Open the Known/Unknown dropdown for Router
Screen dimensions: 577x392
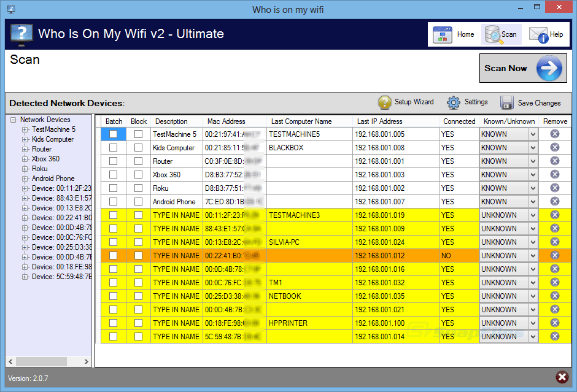(x=532, y=161)
